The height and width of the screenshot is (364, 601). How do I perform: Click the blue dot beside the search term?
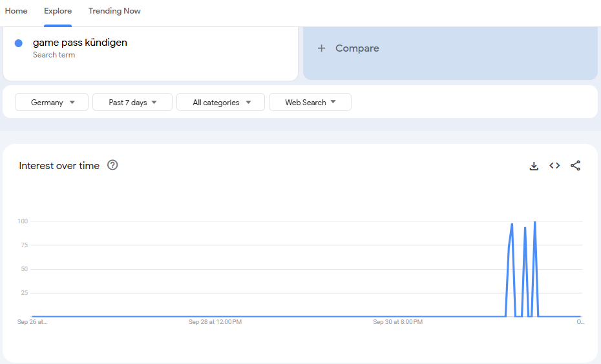(x=19, y=43)
